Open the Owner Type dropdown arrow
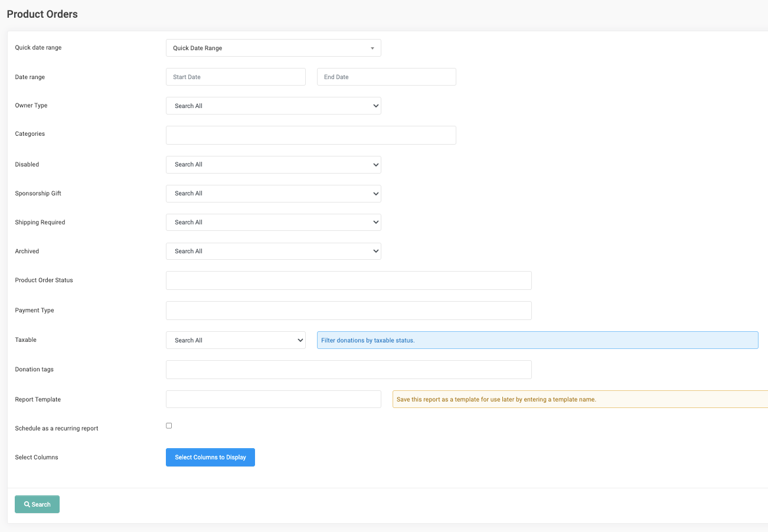 (374, 106)
